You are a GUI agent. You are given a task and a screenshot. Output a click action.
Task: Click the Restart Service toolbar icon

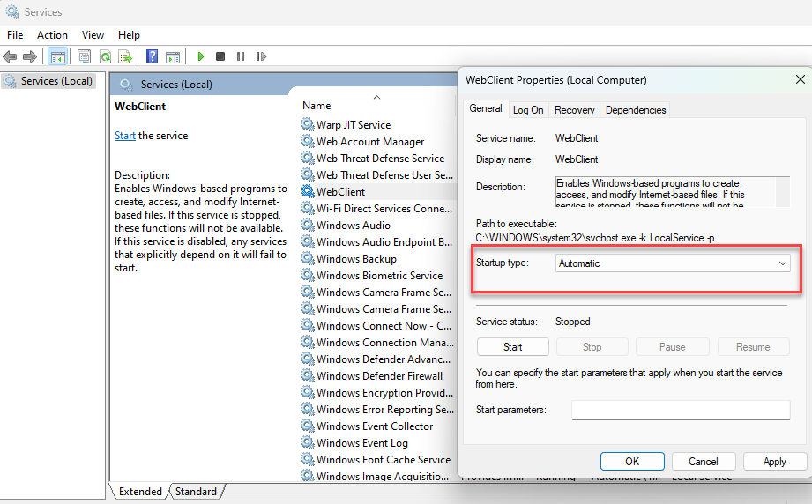(261, 56)
